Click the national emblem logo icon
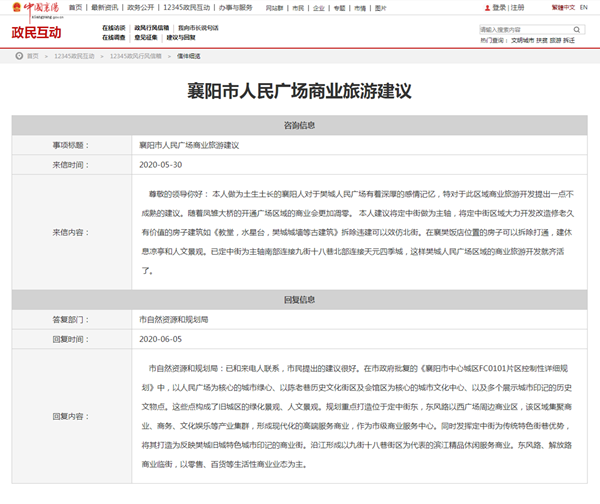Screen dimensions: 600x504 6,7
